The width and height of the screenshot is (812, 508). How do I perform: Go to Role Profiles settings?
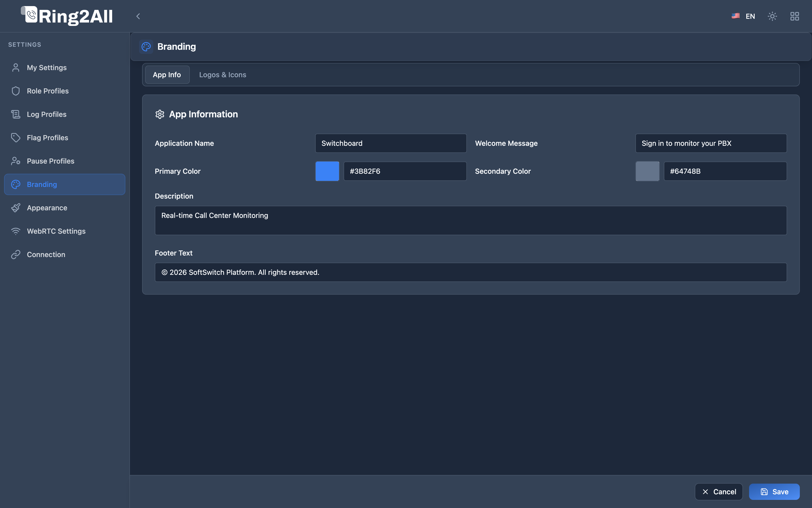tap(64, 91)
